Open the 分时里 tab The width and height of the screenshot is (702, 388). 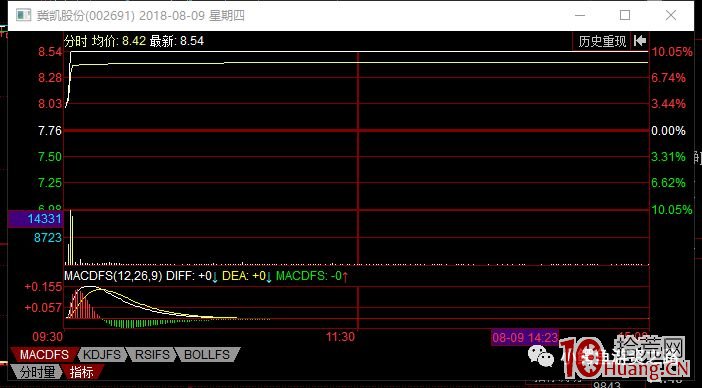[37, 371]
